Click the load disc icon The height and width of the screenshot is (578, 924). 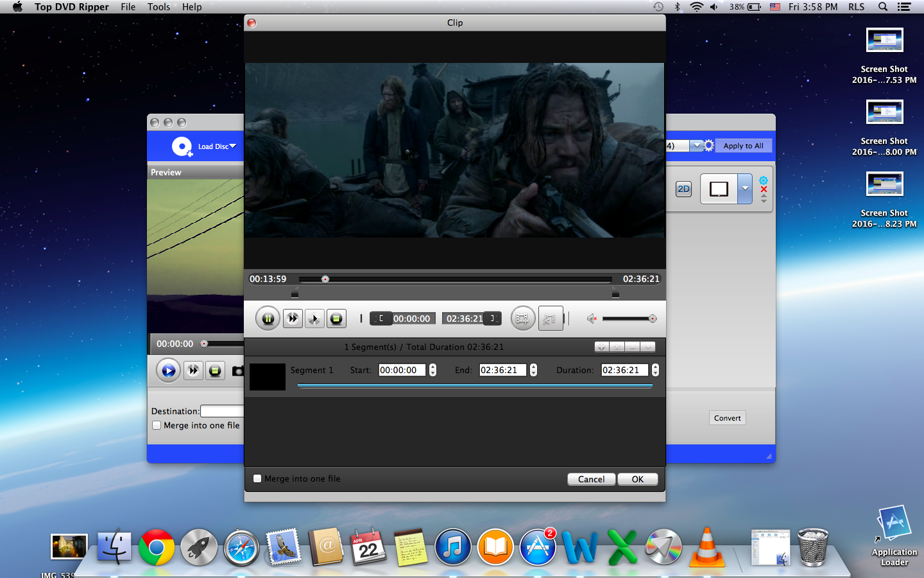coord(182,147)
